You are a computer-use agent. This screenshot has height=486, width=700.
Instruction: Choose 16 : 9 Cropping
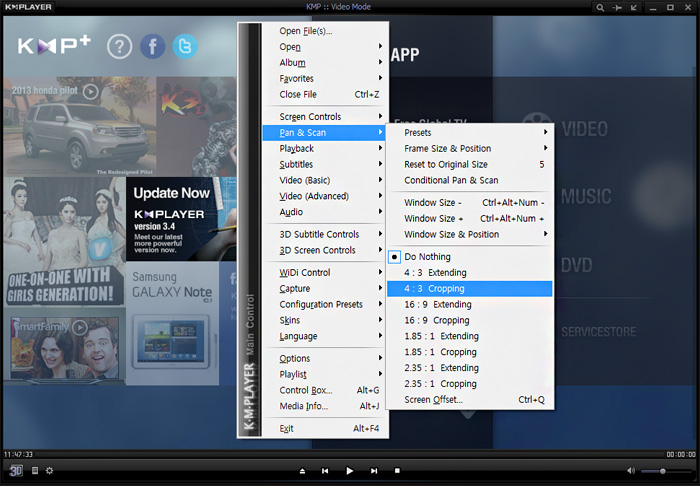click(470, 320)
